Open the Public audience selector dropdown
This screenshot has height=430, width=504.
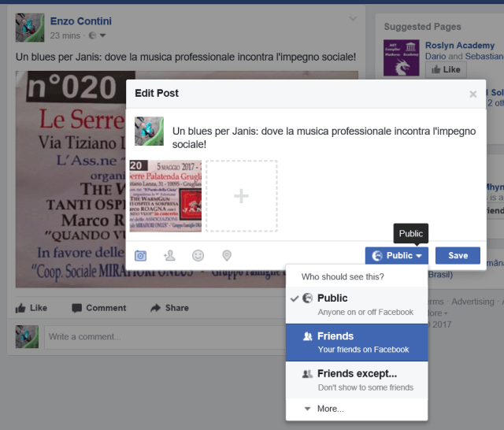pyautogui.click(x=397, y=255)
